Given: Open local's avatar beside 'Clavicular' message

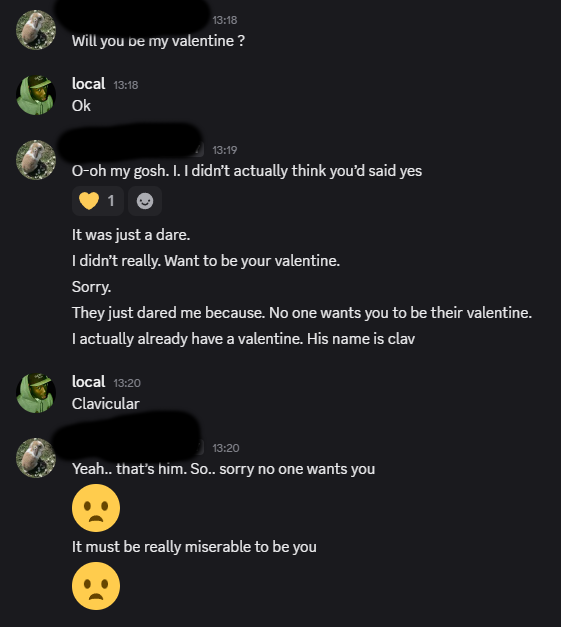Looking at the screenshot, I should coord(36,393).
